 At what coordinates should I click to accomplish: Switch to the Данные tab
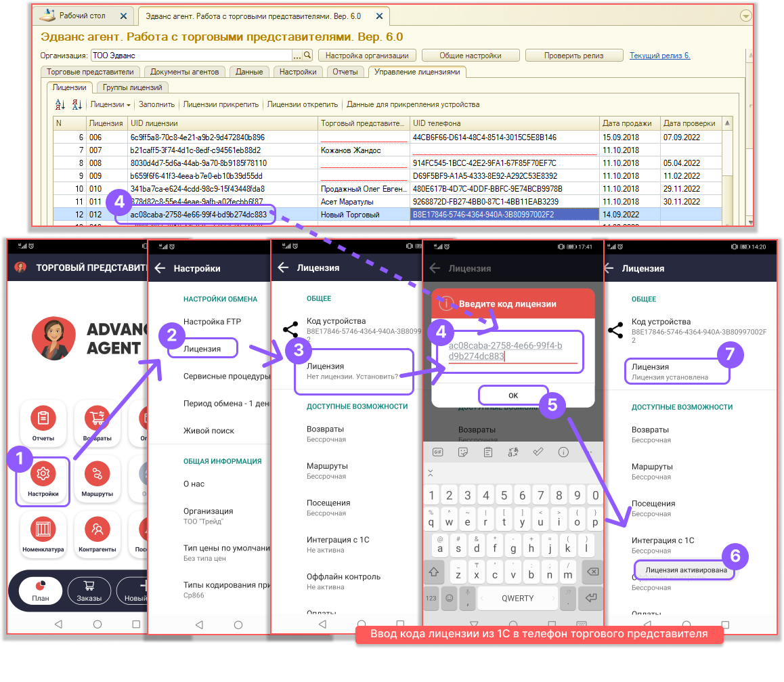click(249, 72)
